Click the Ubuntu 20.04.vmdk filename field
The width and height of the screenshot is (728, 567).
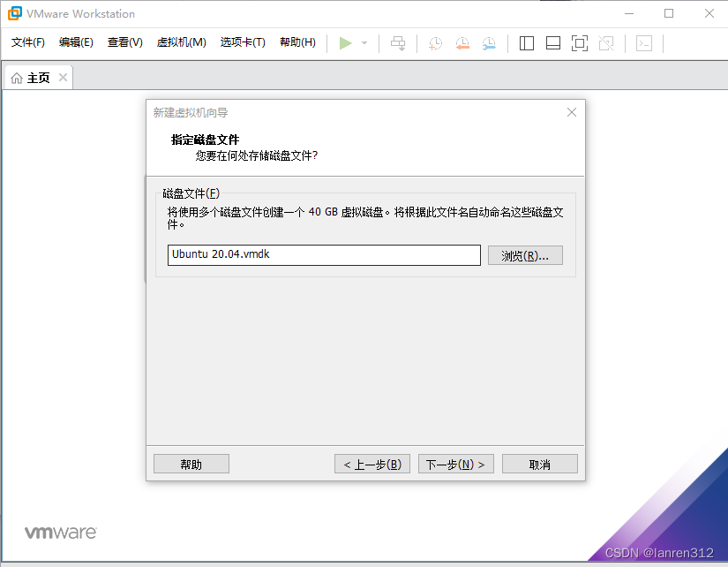(324, 255)
